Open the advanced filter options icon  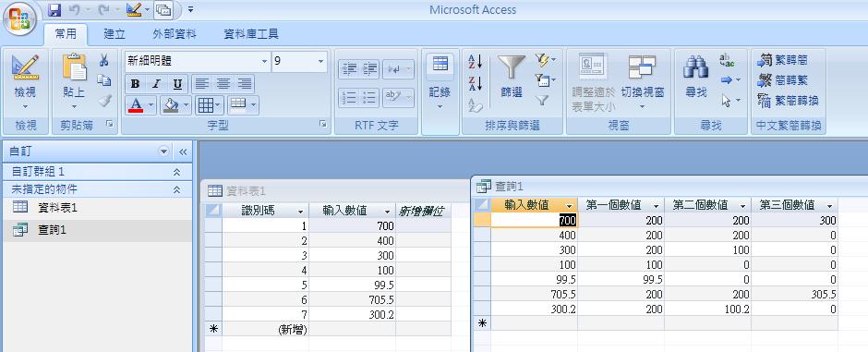(545, 80)
